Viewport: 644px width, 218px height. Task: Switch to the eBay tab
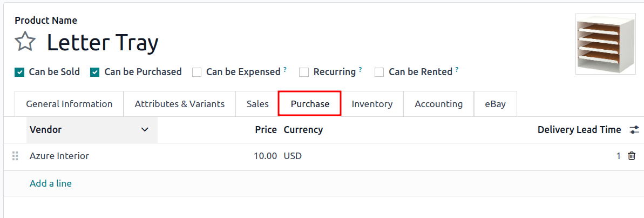[495, 104]
